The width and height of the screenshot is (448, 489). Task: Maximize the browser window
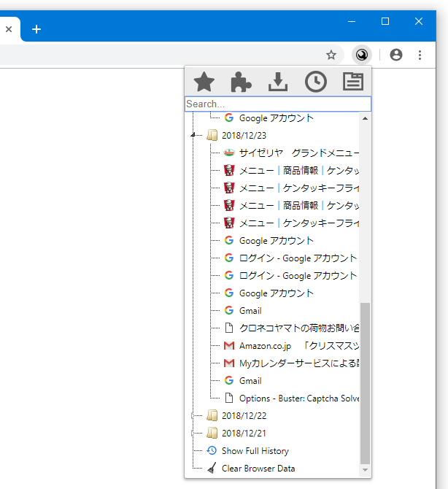click(x=385, y=21)
